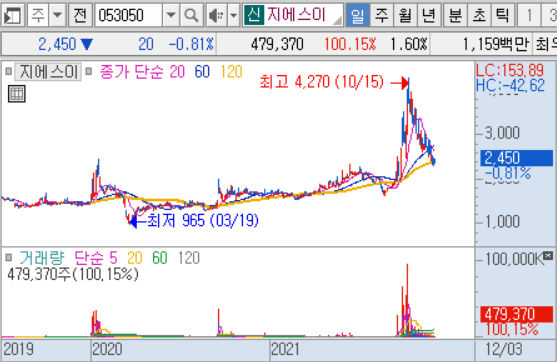
Task: Click the 1,000 price axis label
Action: 502,222
